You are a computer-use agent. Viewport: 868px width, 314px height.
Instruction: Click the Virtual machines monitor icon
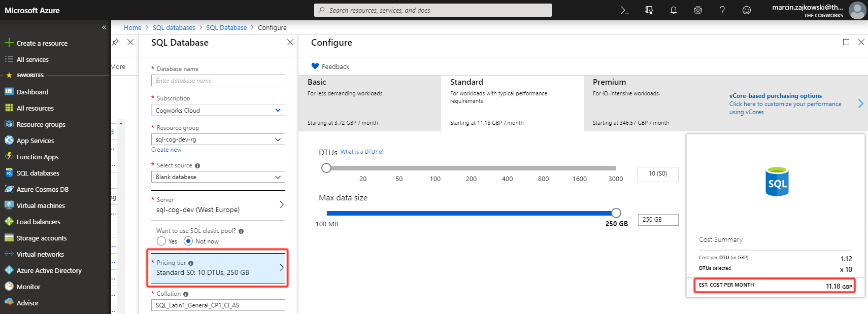[9, 205]
